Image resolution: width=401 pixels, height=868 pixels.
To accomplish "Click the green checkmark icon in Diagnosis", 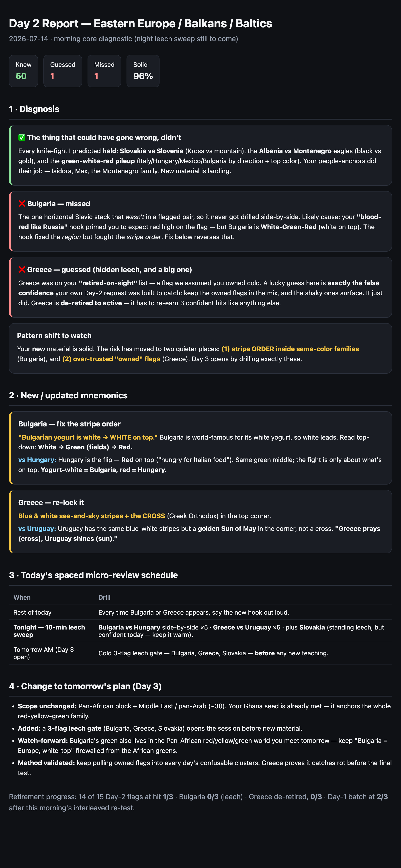I will 22,137.
